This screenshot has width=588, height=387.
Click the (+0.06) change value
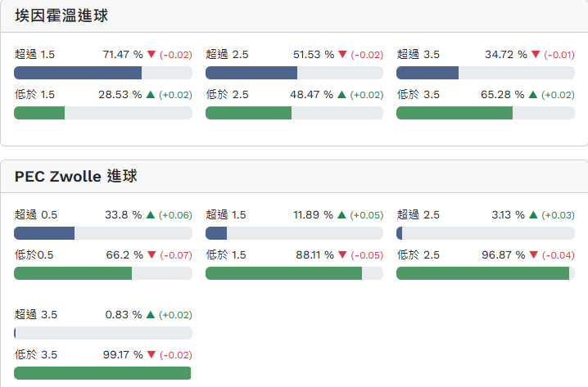175,215
